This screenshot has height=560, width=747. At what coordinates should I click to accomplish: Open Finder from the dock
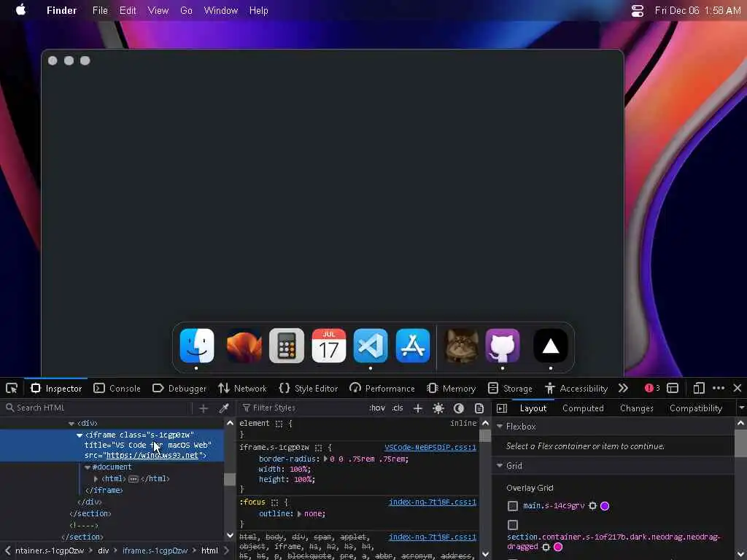[x=197, y=346]
